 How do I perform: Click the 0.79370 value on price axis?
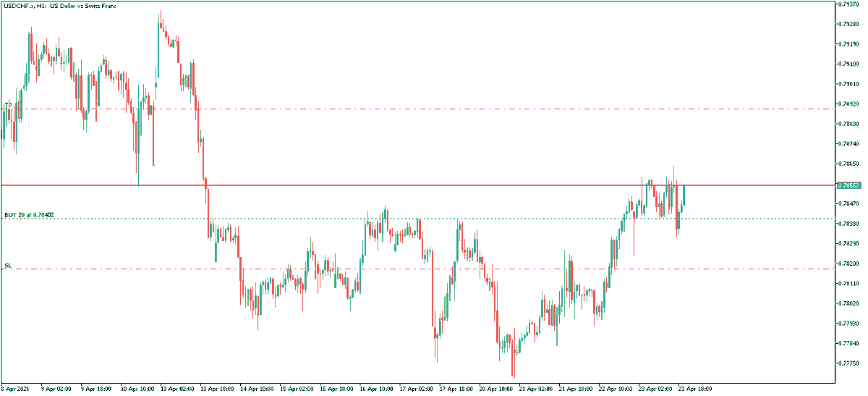point(848,4)
